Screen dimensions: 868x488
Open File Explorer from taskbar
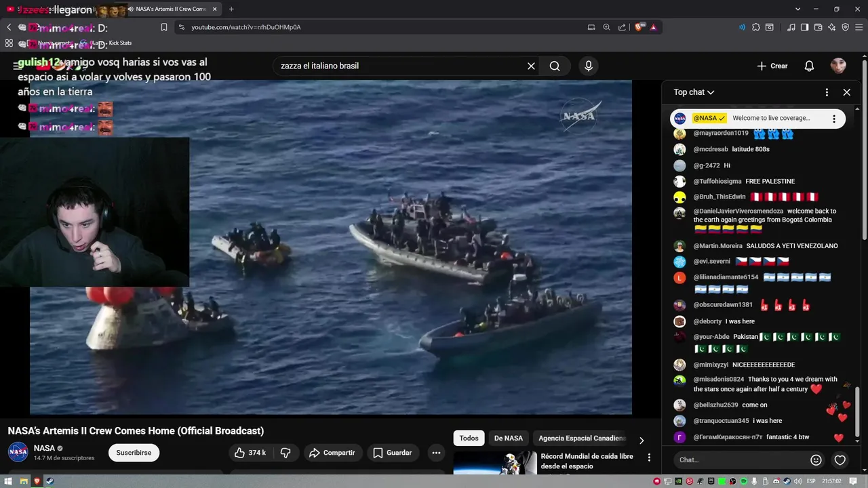click(23, 481)
